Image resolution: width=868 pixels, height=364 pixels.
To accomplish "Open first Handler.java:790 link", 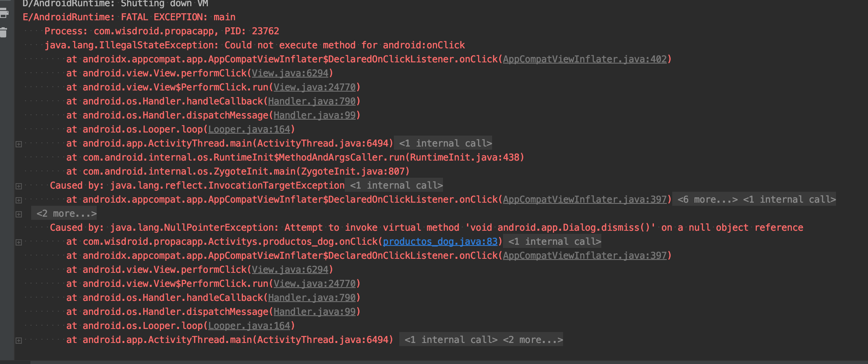I will point(312,101).
